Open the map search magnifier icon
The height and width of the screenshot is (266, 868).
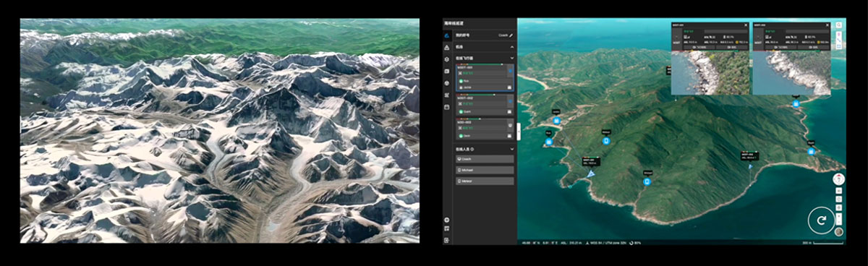[x=838, y=25]
